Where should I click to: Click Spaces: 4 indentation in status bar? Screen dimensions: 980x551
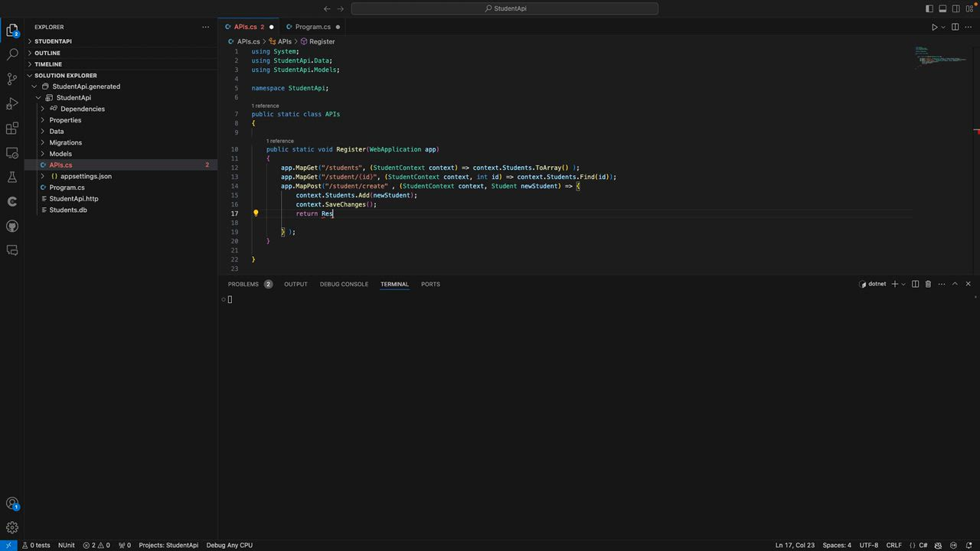click(836, 545)
